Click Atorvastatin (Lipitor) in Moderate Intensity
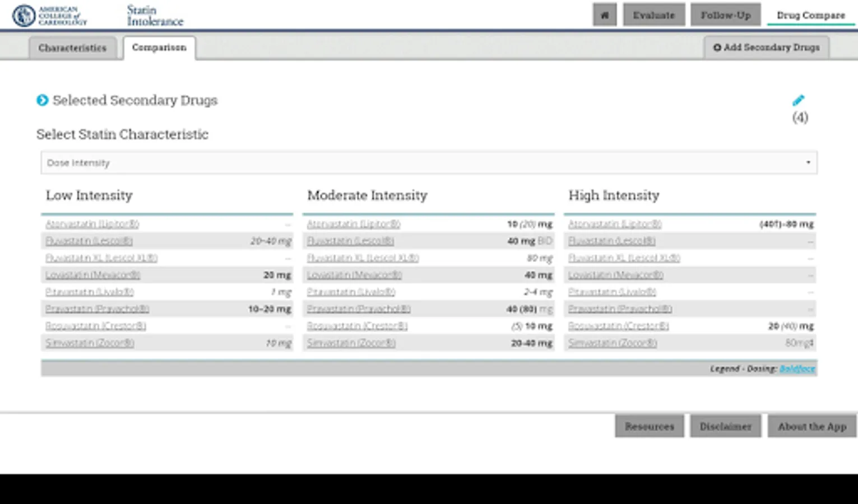This screenshot has width=858, height=504. 354,224
